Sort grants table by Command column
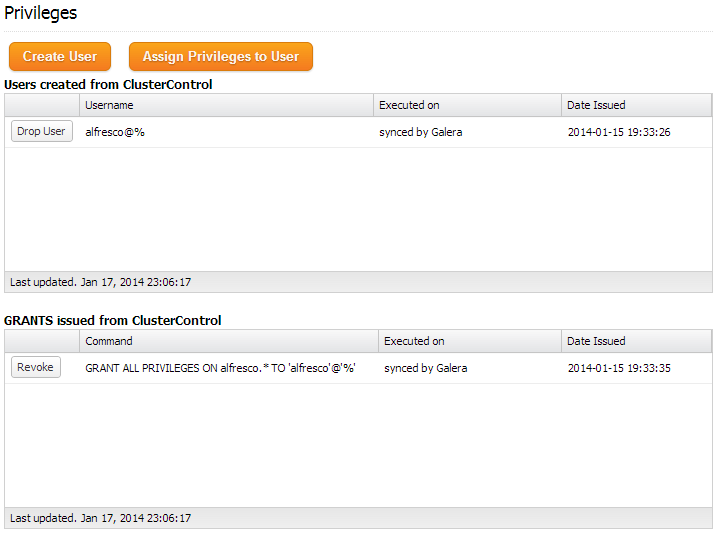This screenshot has width=719, height=534. pos(109,341)
